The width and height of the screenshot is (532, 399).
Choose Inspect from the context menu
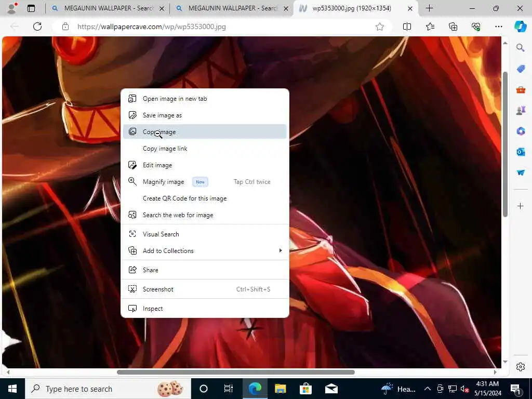point(205,309)
